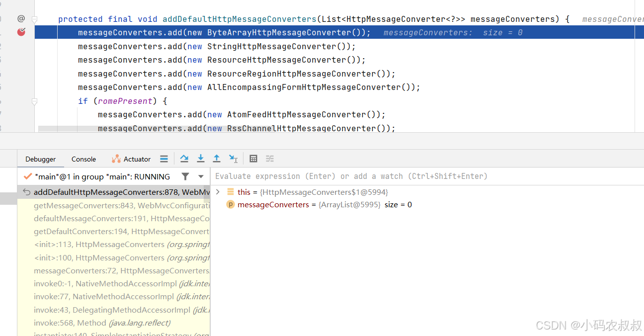Click the romePresent variable in the if statement
The image size is (644, 336).
[125, 101]
